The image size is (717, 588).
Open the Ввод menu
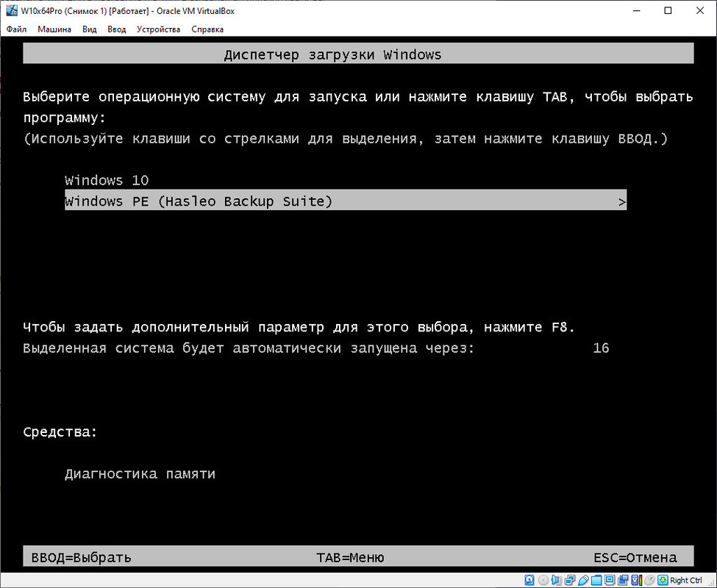[117, 29]
